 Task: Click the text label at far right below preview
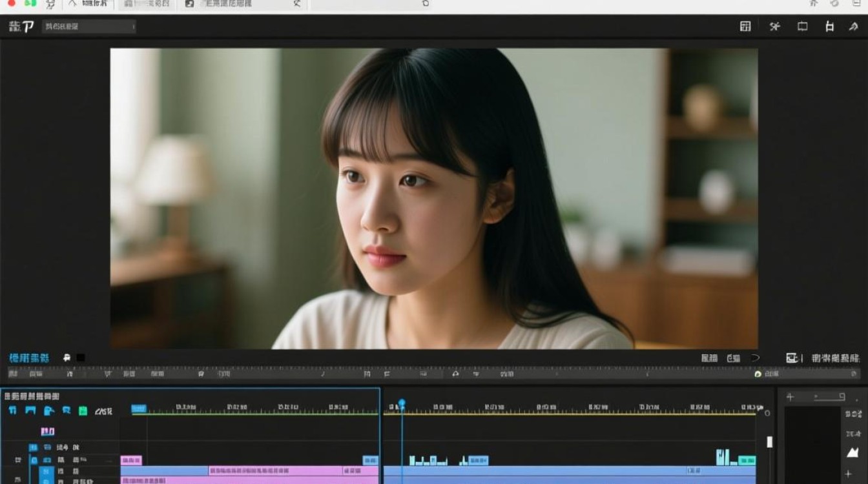tap(836, 358)
